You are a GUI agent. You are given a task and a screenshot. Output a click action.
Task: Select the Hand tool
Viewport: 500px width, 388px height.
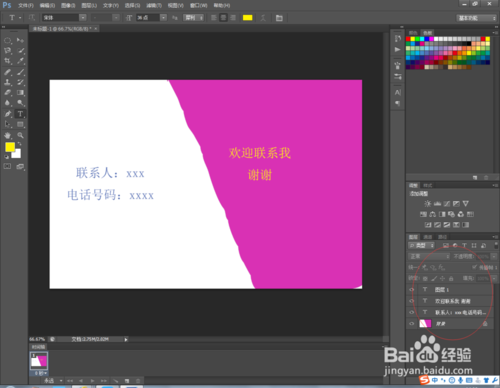tap(8, 135)
